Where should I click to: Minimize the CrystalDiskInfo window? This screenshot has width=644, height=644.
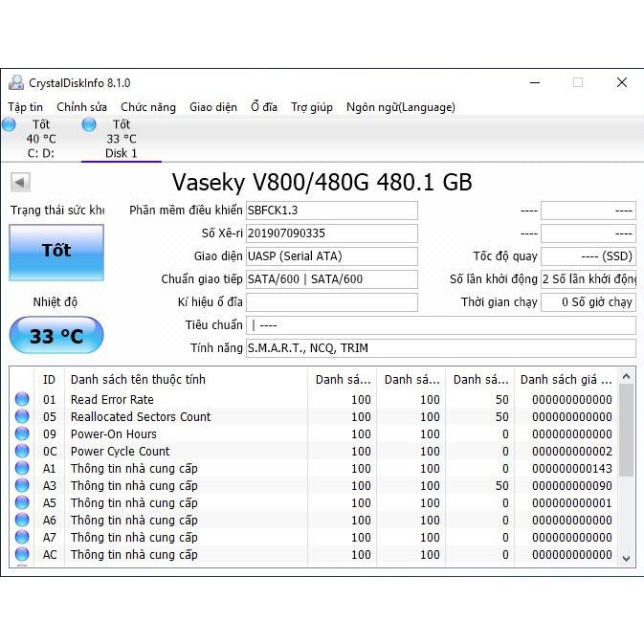pyautogui.click(x=535, y=82)
